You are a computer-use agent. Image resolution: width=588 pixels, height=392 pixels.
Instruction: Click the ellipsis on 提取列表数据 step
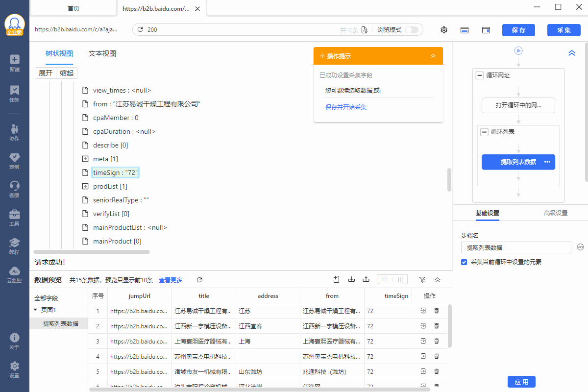click(x=547, y=162)
